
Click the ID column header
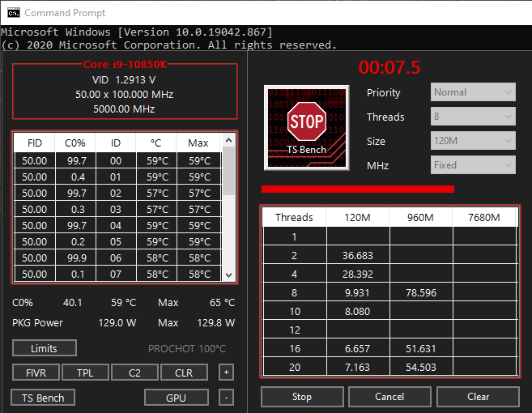[x=116, y=143]
